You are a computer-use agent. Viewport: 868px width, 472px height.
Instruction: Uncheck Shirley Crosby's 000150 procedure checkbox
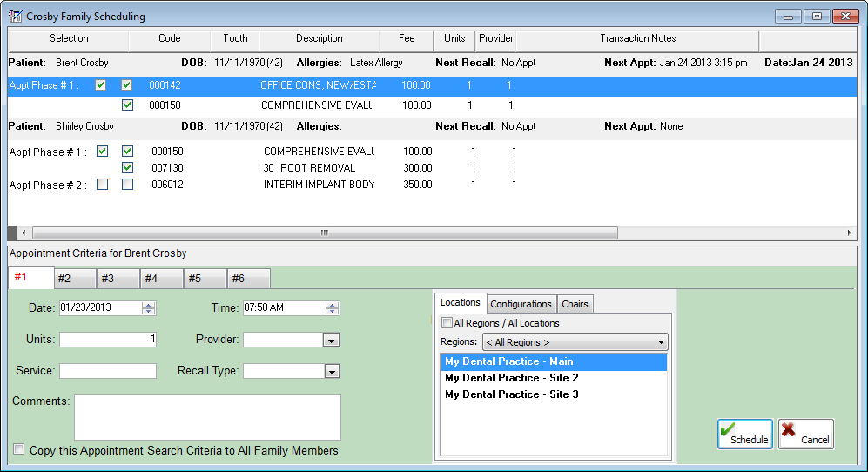[x=127, y=151]
